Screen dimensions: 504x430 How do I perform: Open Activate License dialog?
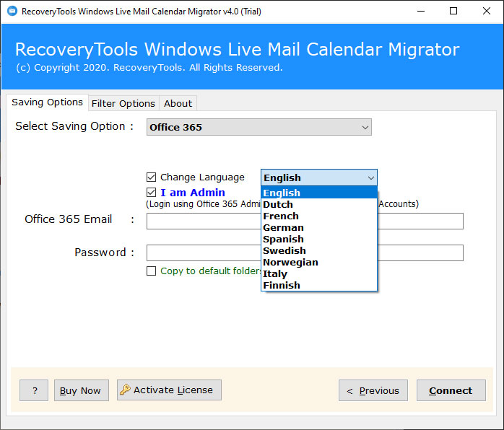169,390
